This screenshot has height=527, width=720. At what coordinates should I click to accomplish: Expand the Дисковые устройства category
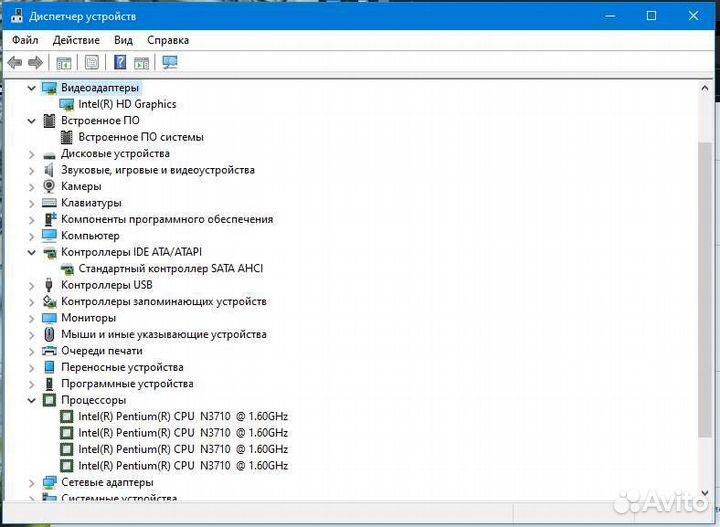tap(32, 154)
